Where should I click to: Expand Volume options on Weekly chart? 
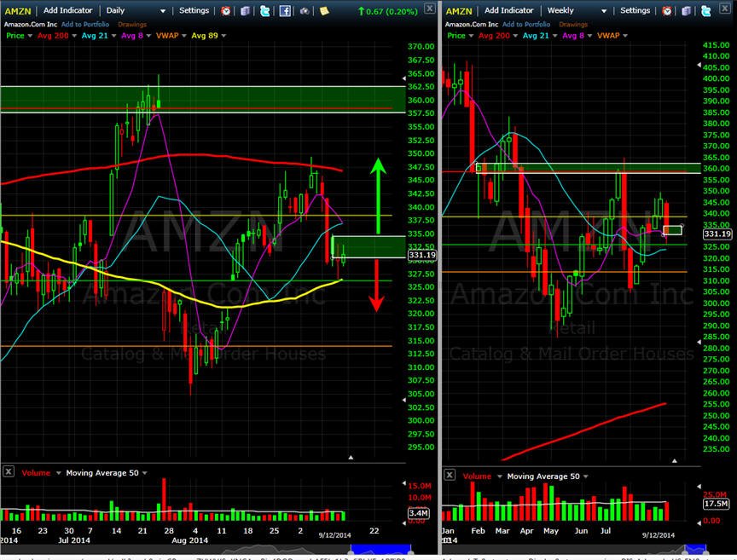(499, 476)
